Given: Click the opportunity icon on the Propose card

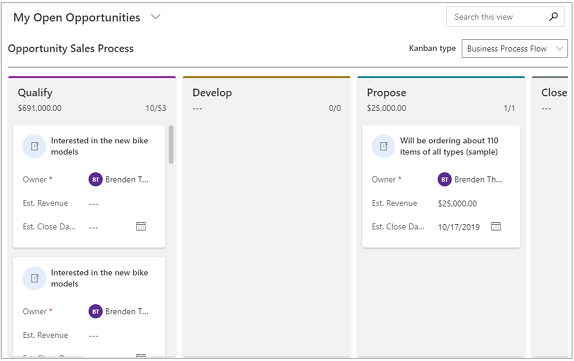Looking at the screenshot, I should click(383, 146).
